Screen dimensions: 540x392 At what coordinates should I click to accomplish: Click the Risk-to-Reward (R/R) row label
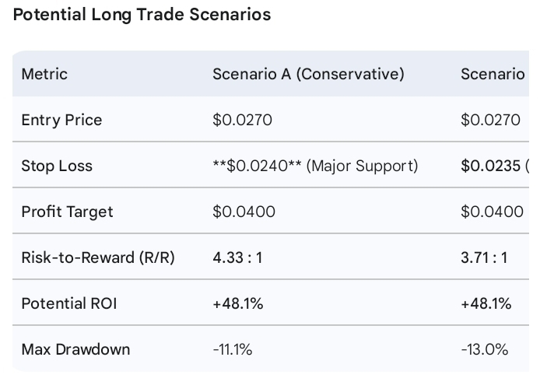tap(98, 257)
